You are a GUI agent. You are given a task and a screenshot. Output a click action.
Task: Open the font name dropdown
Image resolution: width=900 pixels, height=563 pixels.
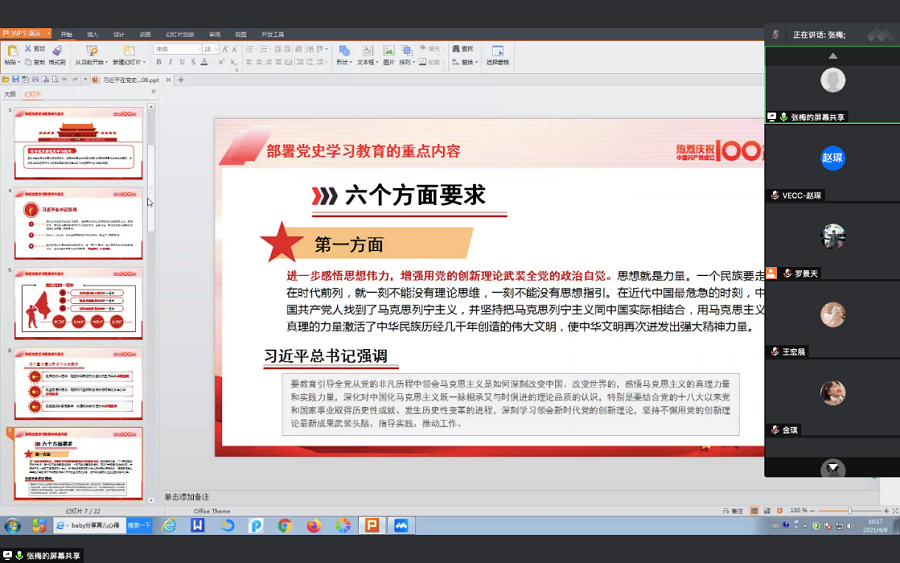tap(177, 49)
